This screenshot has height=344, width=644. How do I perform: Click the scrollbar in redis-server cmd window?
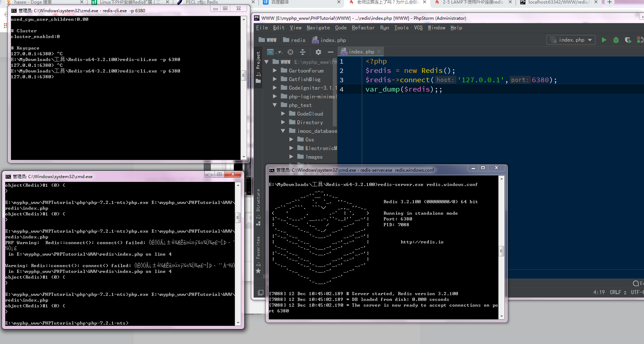coord(502,251)
